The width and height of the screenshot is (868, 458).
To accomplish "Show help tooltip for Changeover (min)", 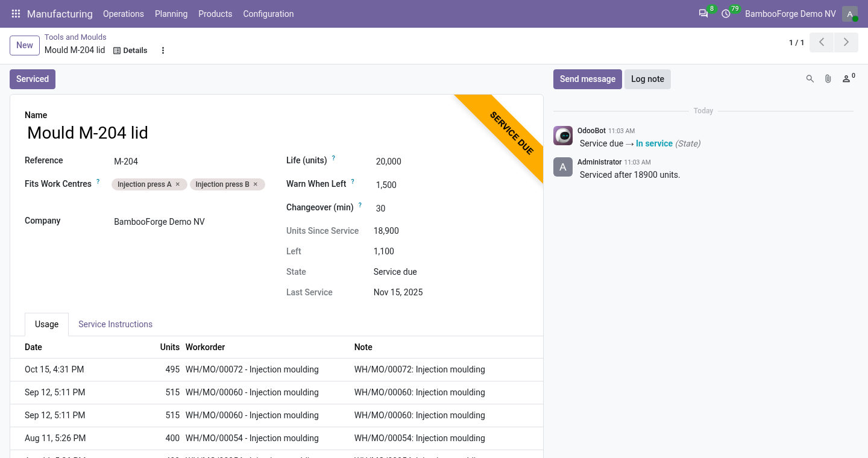I will (360, 205).
